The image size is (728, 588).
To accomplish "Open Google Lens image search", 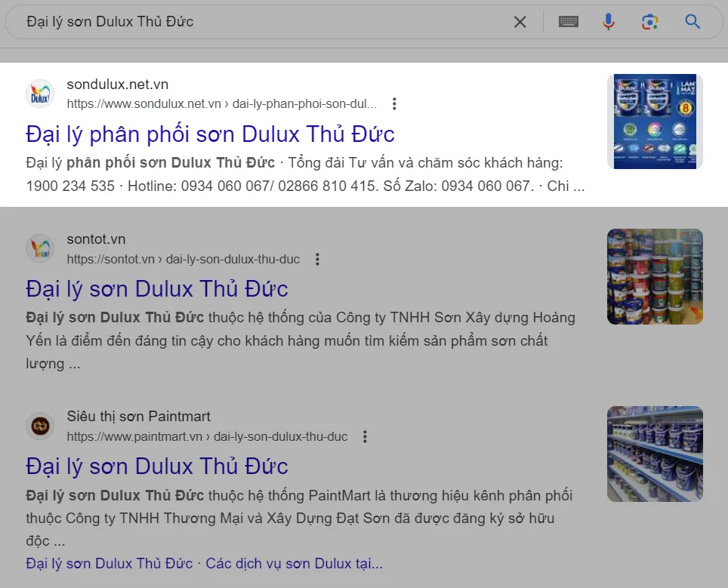I will point(650,22).
